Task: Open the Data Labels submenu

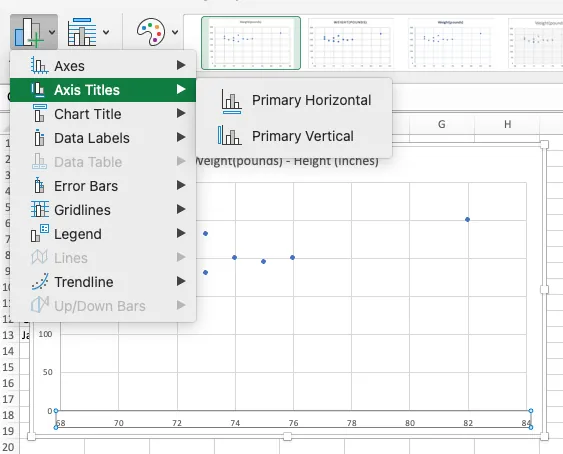Action: coord(103,138)
